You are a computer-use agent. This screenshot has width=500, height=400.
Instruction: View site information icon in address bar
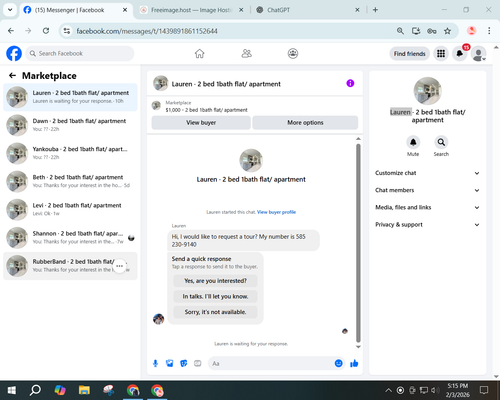coord(67,31)
